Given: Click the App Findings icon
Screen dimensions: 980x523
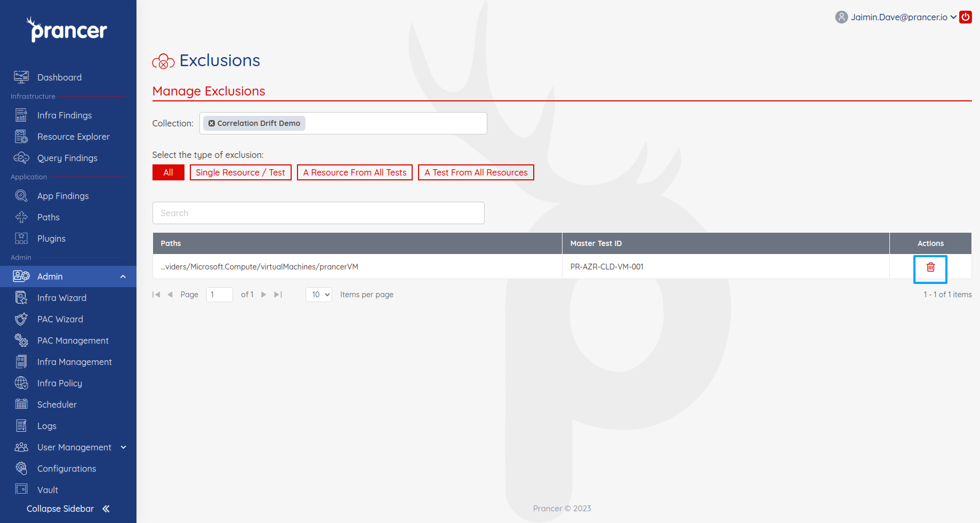Looking at the screenshot, I should click(x=21, y=196).
